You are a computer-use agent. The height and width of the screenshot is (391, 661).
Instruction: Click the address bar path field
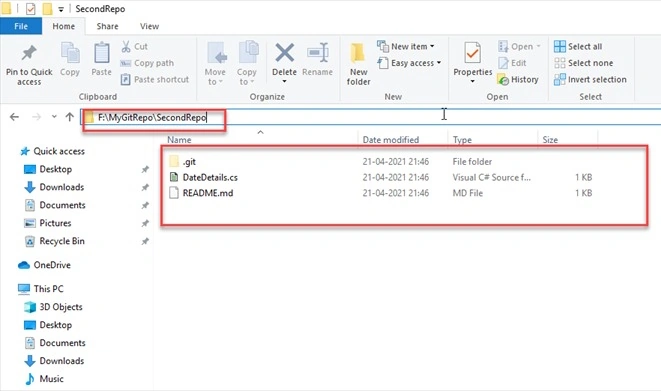pos(370,117)
